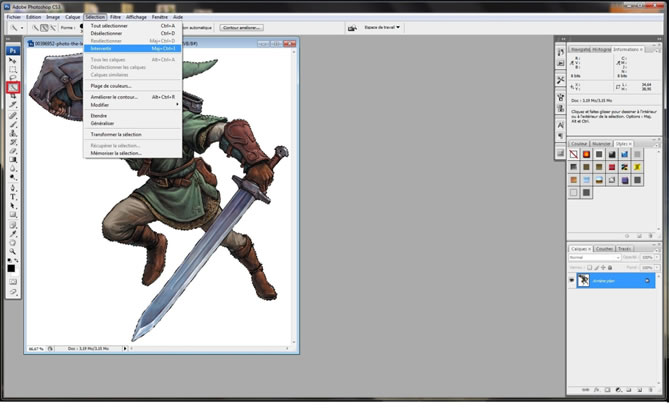Switch to the Nuancier tab
669x418 pixels.
coord(601,144)
